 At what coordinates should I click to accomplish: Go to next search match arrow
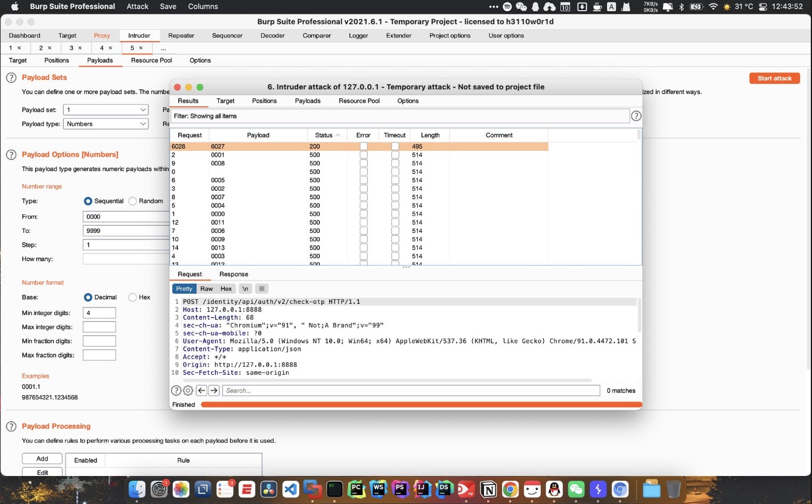(213, 391)
